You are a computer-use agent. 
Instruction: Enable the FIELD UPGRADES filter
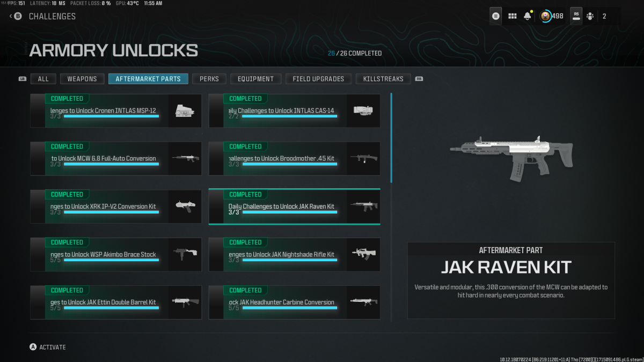coord(318,78)
